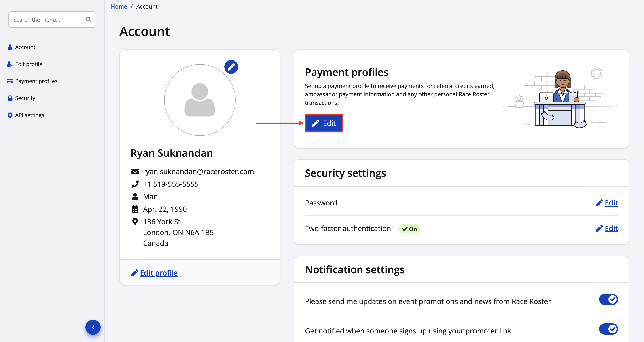Open Payment profiles in the sidebar menu
This screenshot has height=342, width=644.
[x=36, y=81]
